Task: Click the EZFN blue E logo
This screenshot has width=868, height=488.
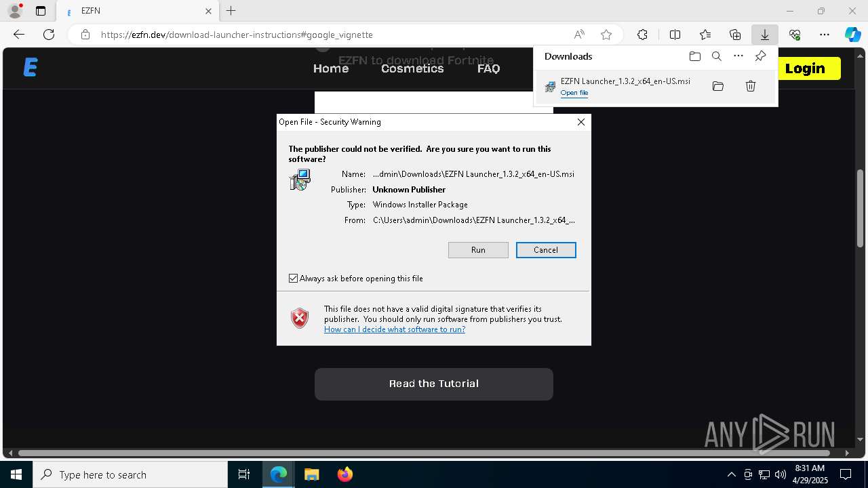Action: click(31, 67)
